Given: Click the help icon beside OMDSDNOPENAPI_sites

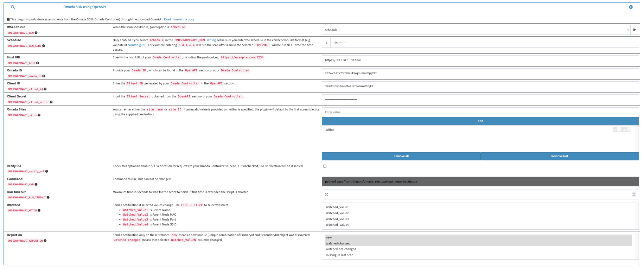Looking at the screenshot, I should 39,115.
